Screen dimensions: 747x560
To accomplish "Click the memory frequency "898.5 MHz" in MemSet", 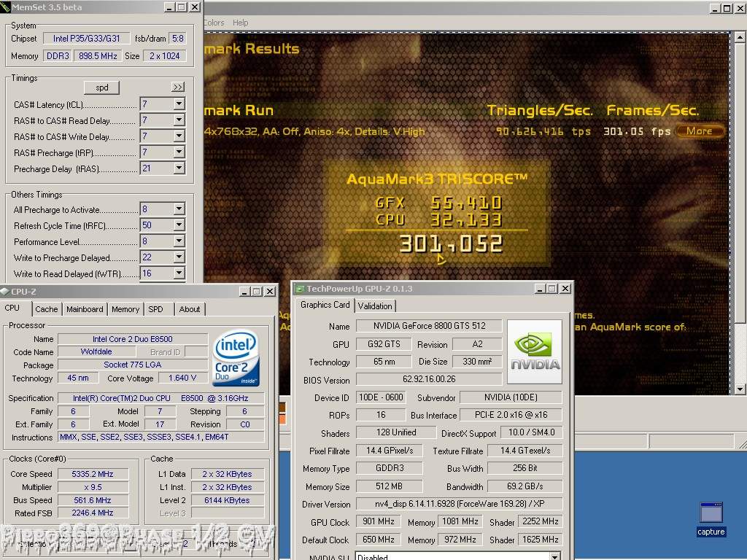I will (98, 56).
